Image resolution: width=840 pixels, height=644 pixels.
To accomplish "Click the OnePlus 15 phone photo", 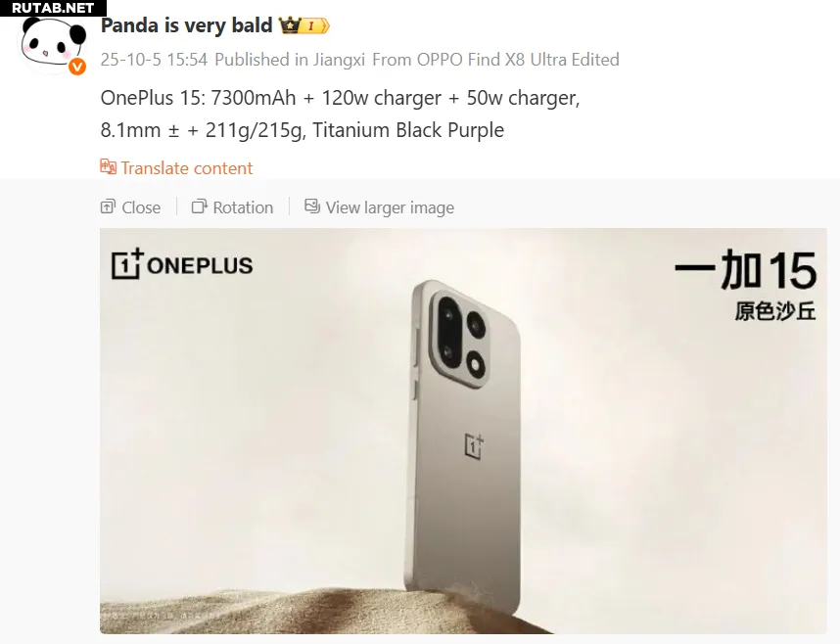I will [463, 431].
